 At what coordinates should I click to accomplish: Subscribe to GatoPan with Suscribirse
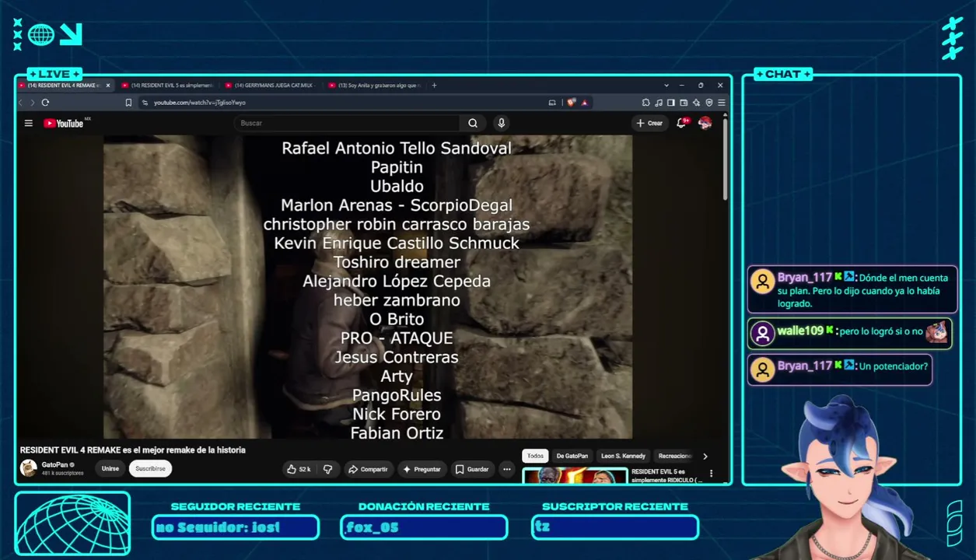(150, 469)
